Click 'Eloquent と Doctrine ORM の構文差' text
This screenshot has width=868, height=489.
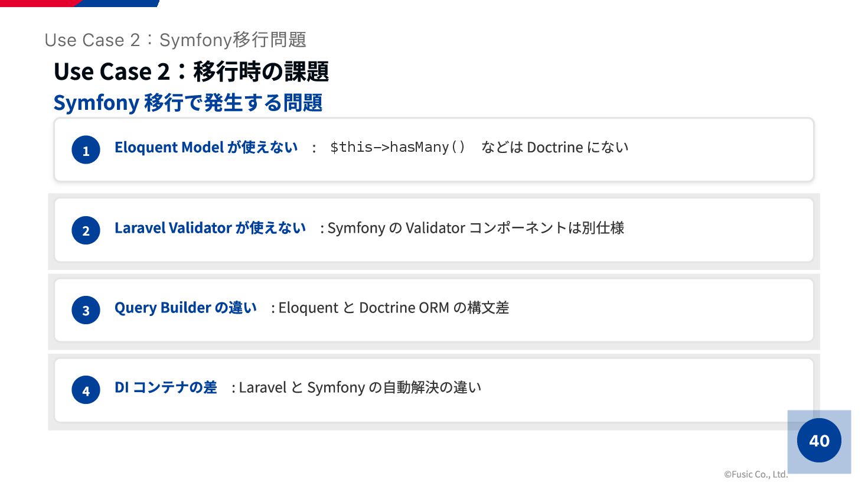tap(394, 308)
